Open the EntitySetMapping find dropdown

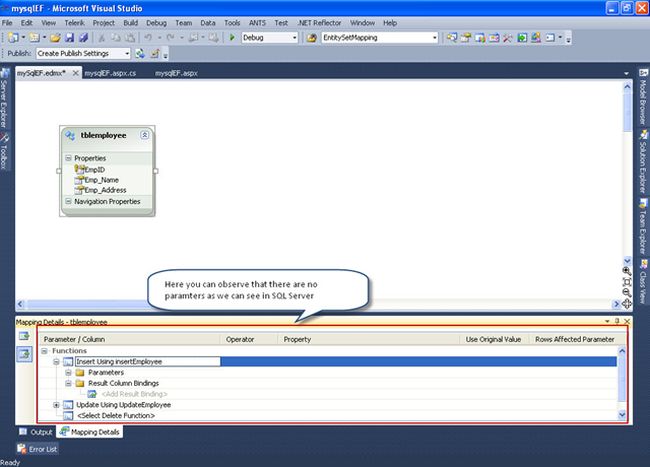coord(434,38)
